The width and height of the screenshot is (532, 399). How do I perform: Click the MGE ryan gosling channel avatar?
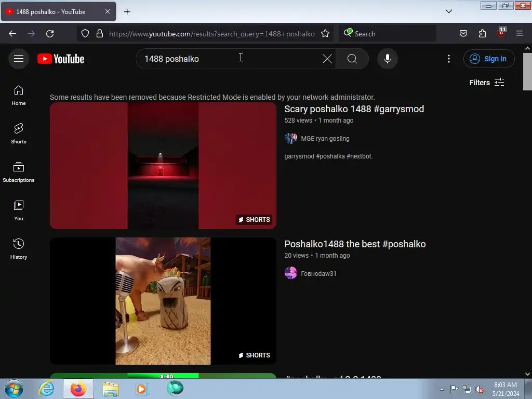291,138
